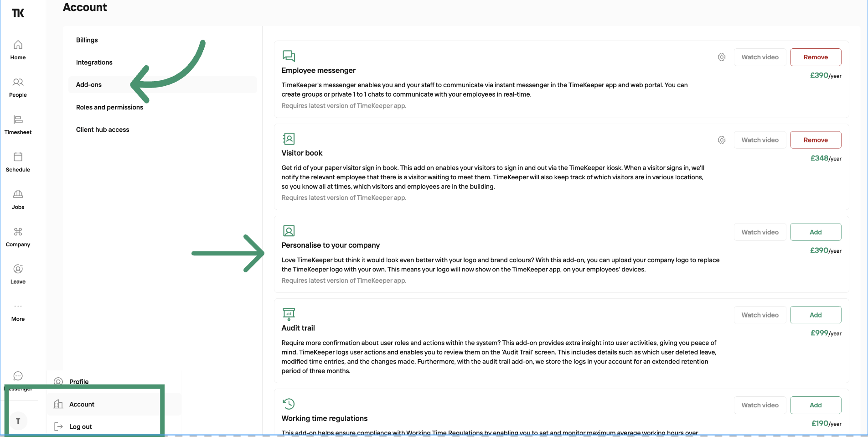Open the Company section icon
Image resolution: width=868 pixels, height=437 pixels.
coord(18,232)
